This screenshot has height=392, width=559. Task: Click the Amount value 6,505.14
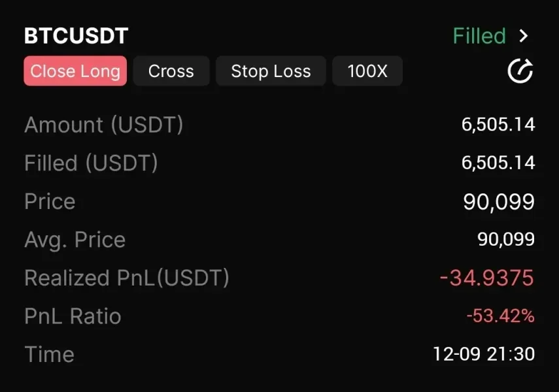[498, 124]
